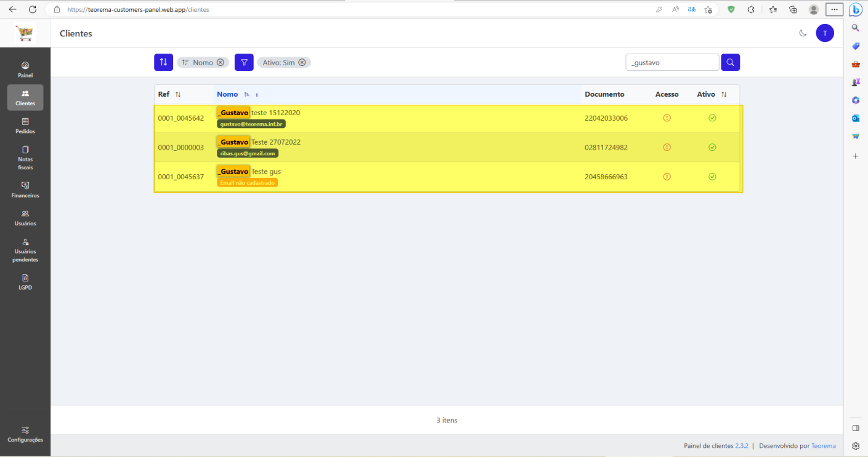The width and height of the screenshot is (868, 457).
Task: Click the search field containing _gustavo
Action: point(672,62)
